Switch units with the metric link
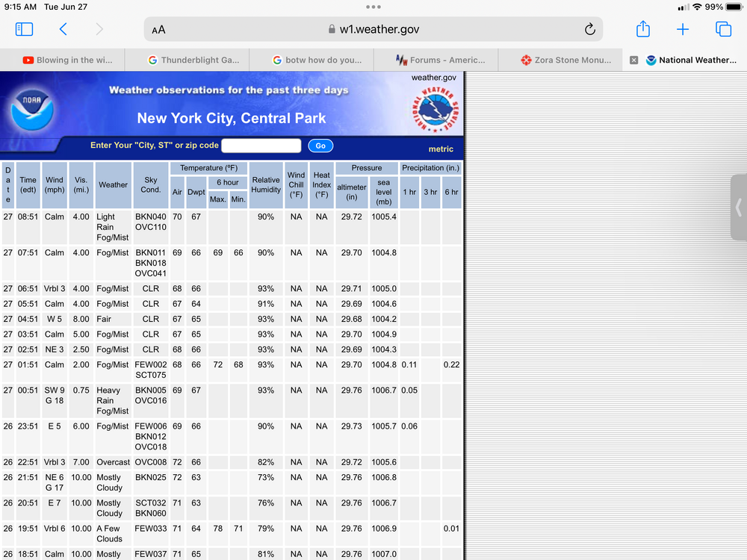The width and height of the screenshot is (747, 560). 441,149
